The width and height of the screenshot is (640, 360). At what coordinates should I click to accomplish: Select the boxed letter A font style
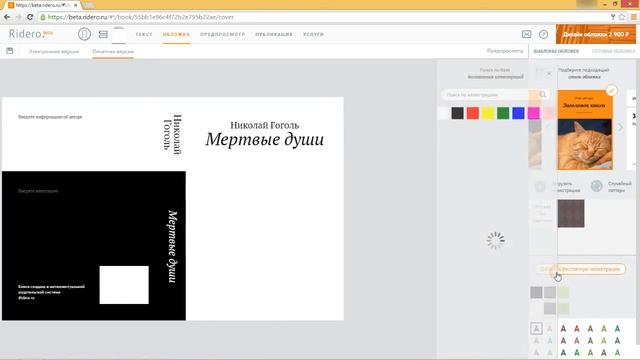point(536,328)
